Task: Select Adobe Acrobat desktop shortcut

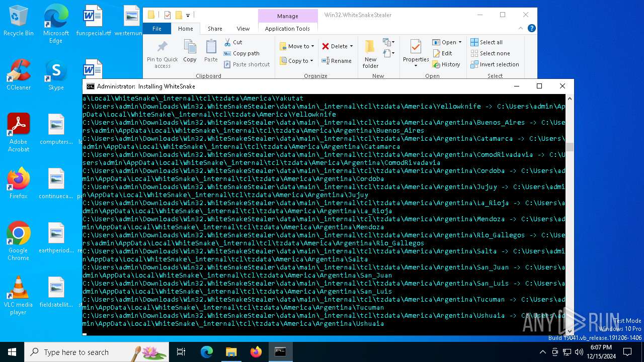Action: 19,133
